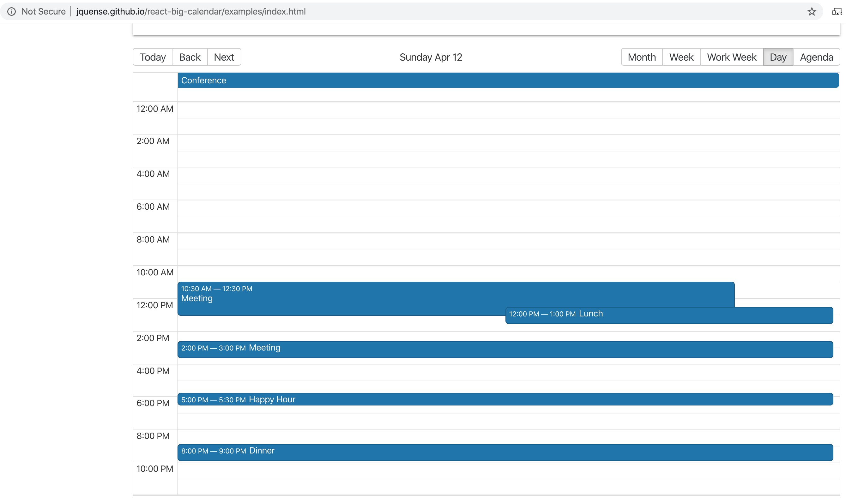Open the Agenda view

pos(816,57)
